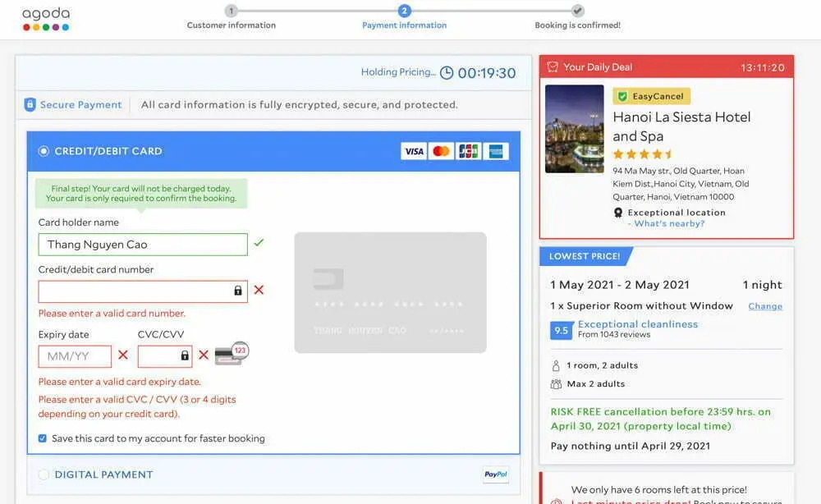Image resolution: width=821 pixels, height=504 pixels.
Task: Open the What's nearby? link
Action: tap(669, 223)
